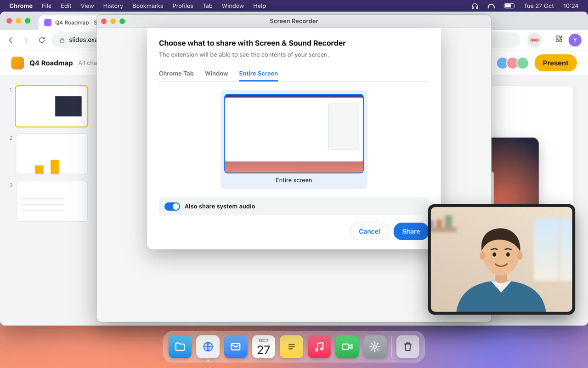This screenshot has height=368, width=588.
Task: Open Calendar showing Oct 27 in Dock
Action: pos(264,347)
